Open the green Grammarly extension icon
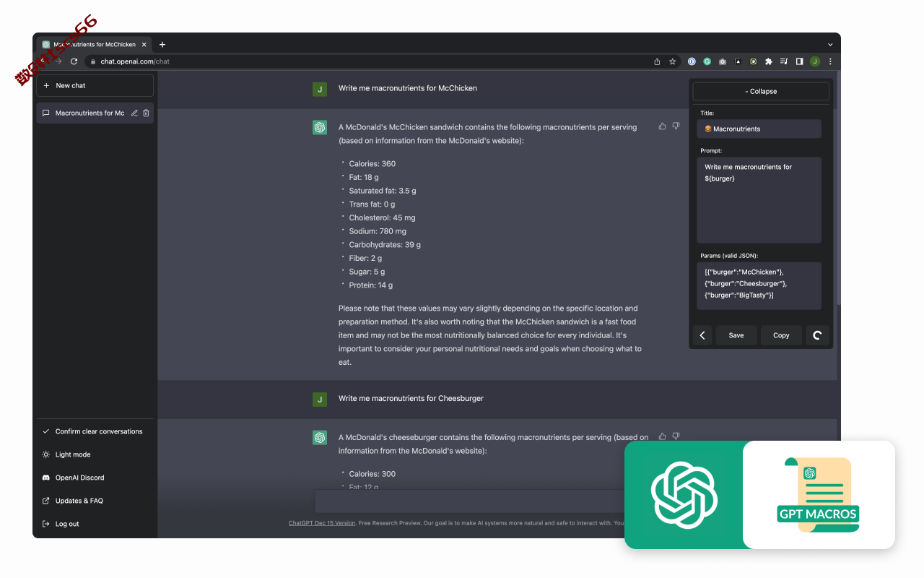Viewport: 924px width, 578px height. [x=707, y=61]
